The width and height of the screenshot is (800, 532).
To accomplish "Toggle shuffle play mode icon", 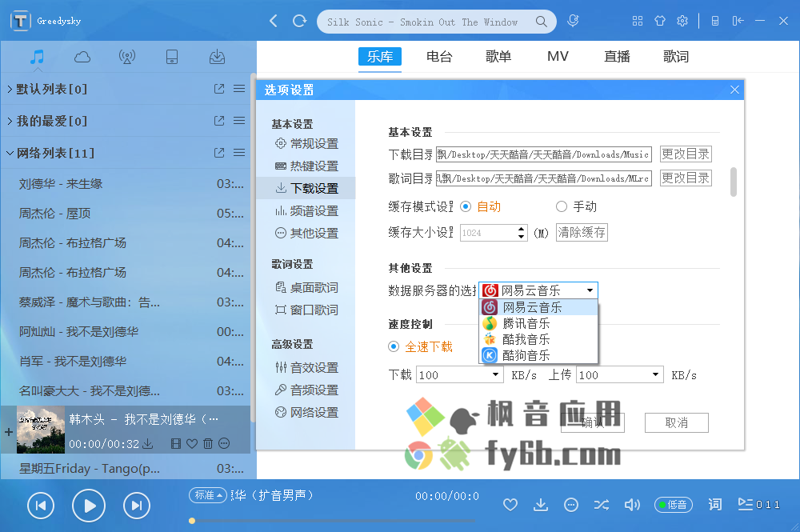I will [x=602, y=505].
